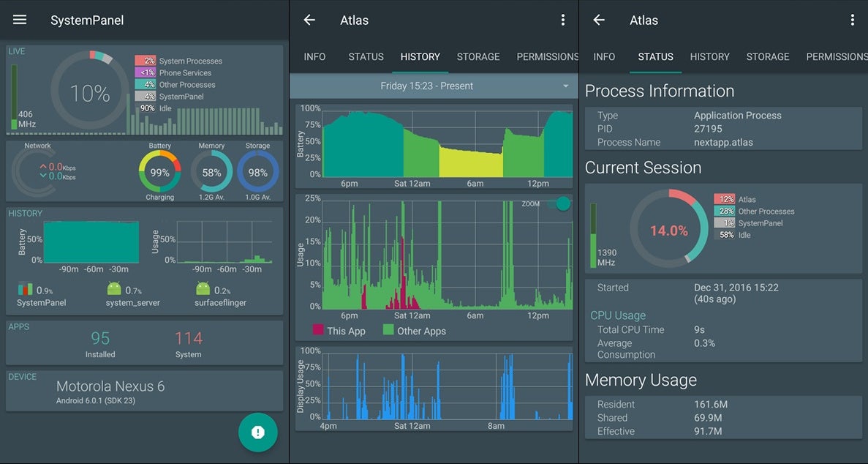Go back from Atlas History screen
This screenshot has width=868, height=464.
pyautogui.click(x=309, y=20)
